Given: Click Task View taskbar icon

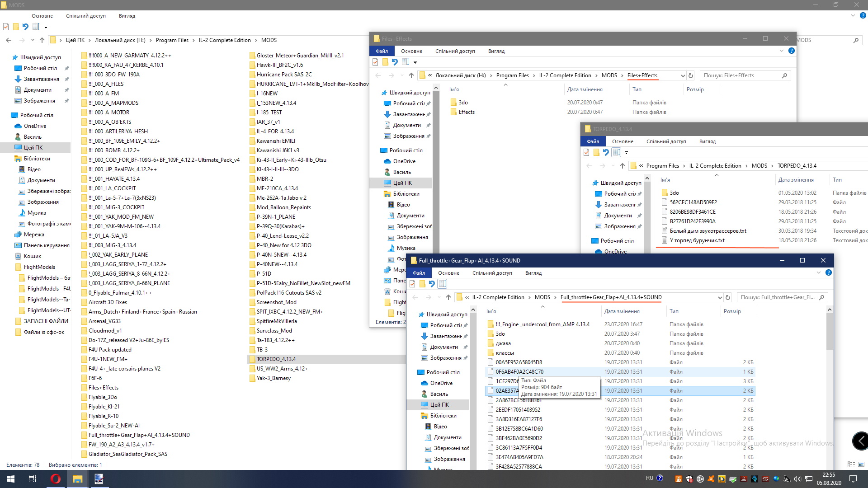Looking at the screenshot, I should [x=33, y=479].
